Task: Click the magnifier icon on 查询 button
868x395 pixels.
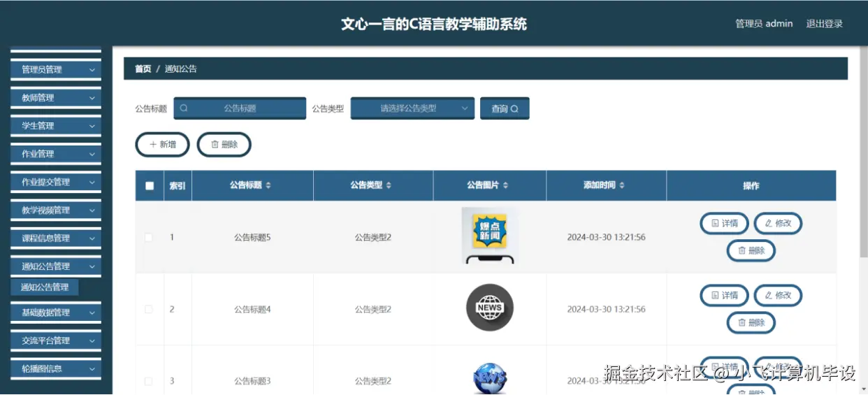Action: coord(514,109)
